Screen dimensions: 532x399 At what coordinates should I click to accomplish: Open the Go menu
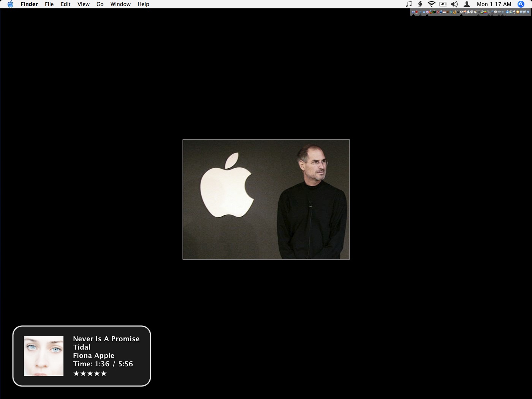[100, 4]
